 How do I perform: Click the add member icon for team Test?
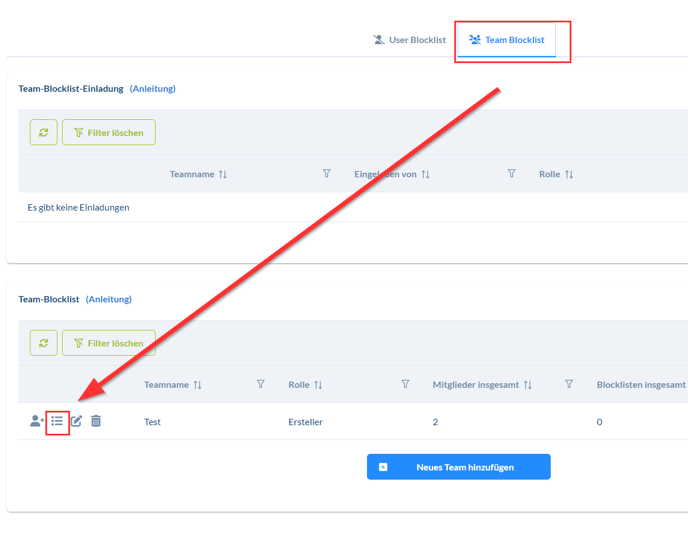(x=36, y=421)
